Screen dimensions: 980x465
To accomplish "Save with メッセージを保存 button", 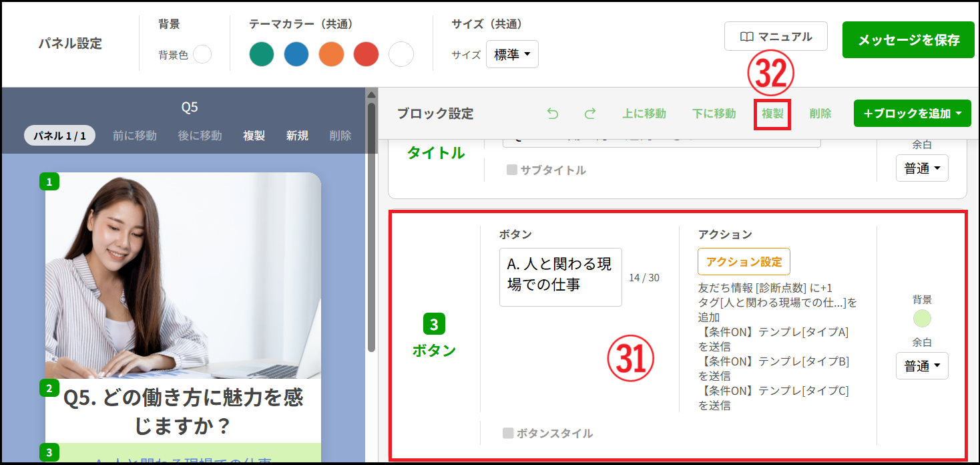I will 909,40.
